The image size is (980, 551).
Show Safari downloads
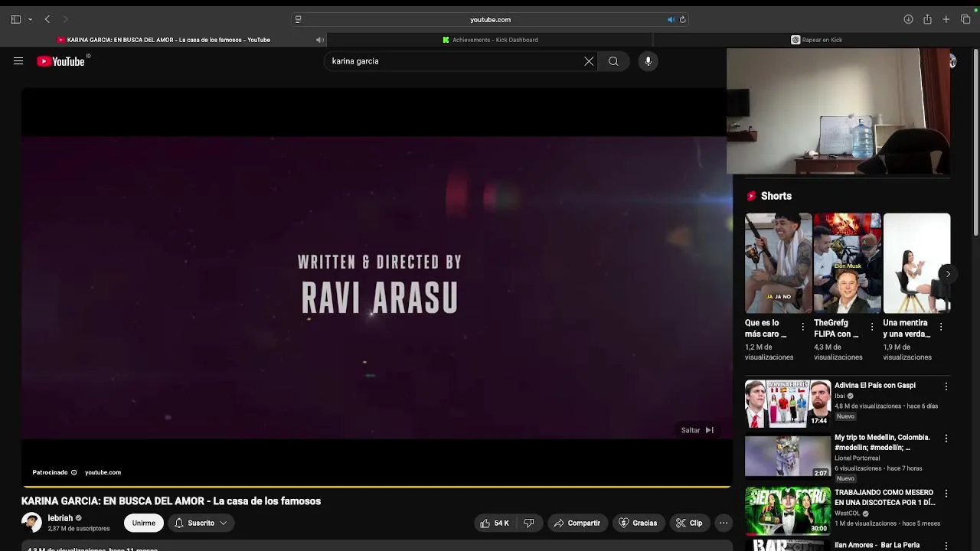coord(908,19)
